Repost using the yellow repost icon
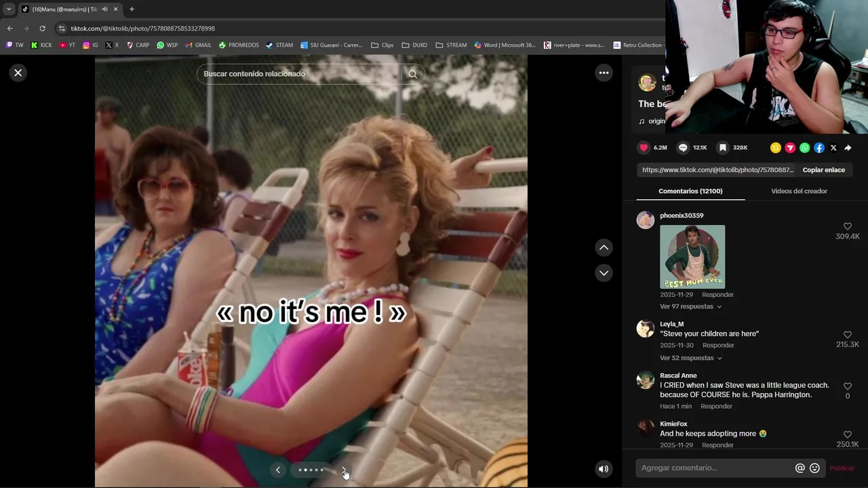Viewport: 868px width, 488px height. pos(776,148)
